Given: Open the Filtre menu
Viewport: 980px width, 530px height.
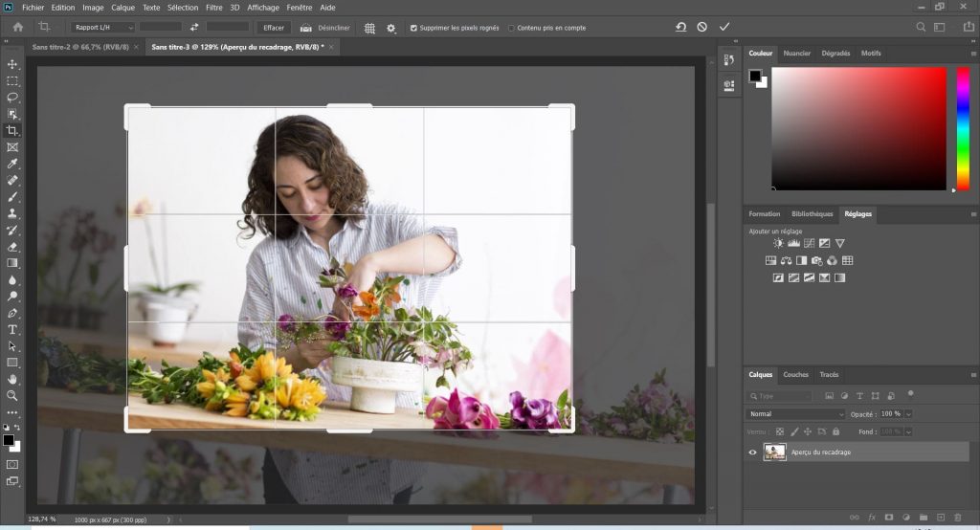Looking at the screenshot, I should (x=213, y=7).
